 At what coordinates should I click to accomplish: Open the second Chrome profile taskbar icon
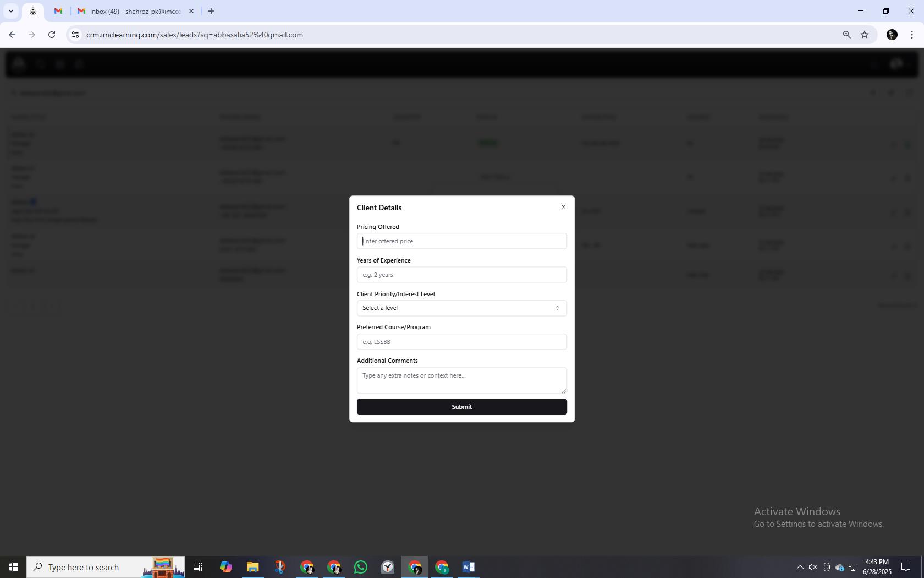[334, 567]
